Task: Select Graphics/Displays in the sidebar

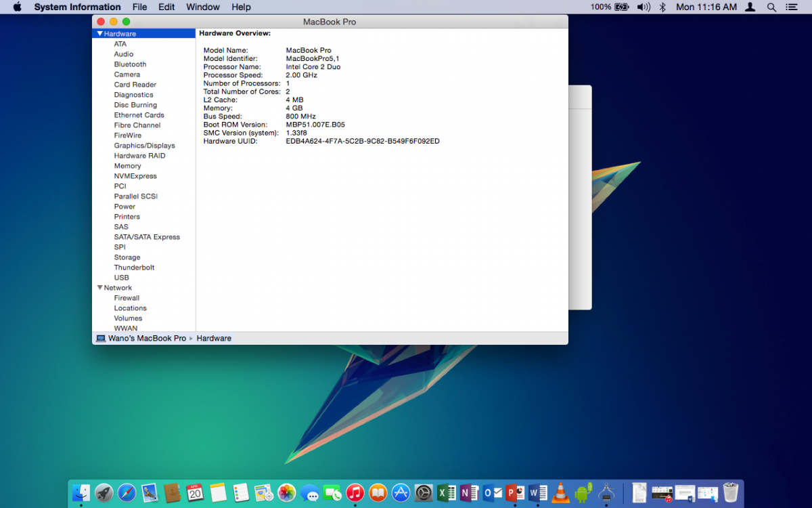Action: (144, 146)
